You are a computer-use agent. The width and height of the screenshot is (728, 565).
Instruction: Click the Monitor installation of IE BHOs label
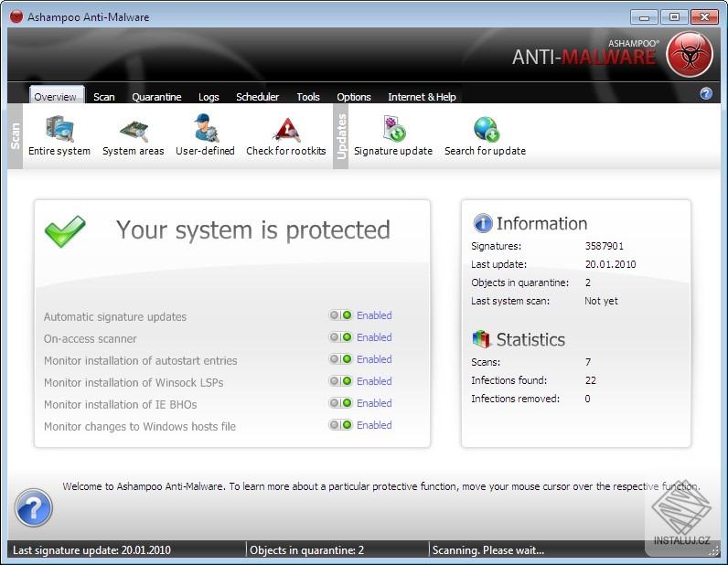coord(120,404)
